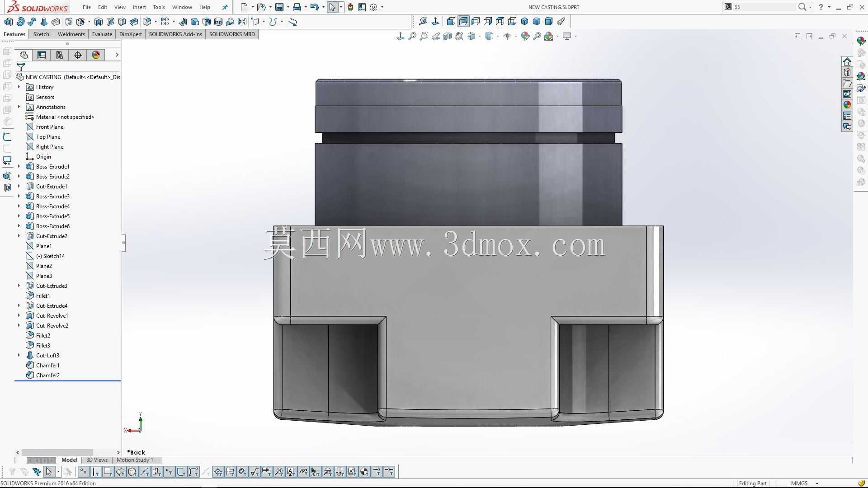Expand the Cut-Revolve1 feature
This screenshot has height=488, width=868.
(19, 315)
